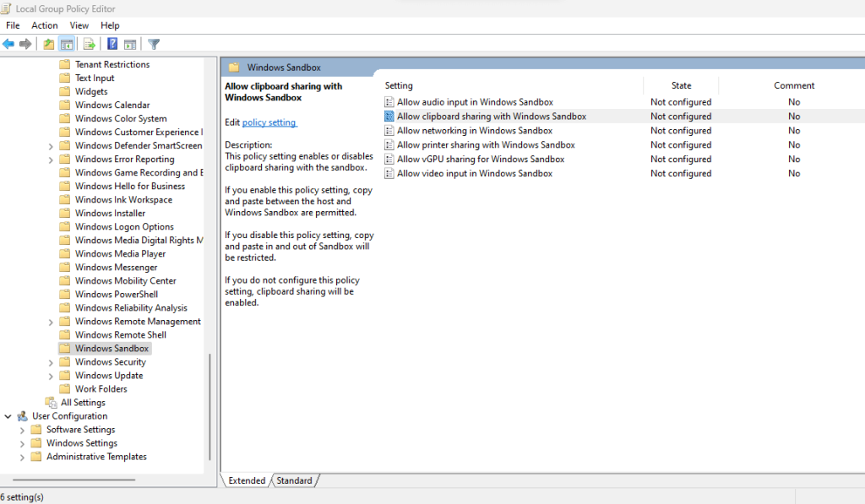Select Windows Ink Workspace in tree
Viewport: 865px width, 504px height.
pyautogui.click(x=123, y=199)
